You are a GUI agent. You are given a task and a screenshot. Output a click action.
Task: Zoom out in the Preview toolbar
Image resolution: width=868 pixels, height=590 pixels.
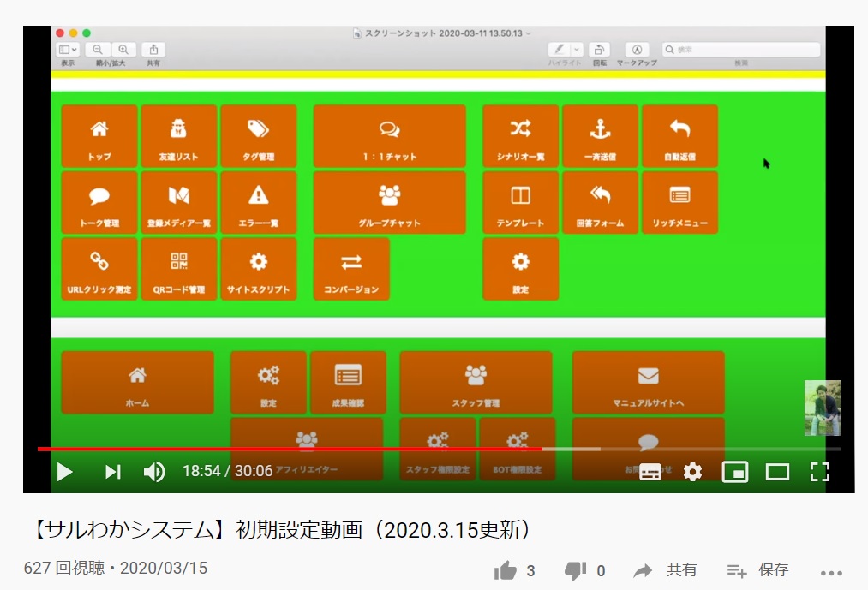pos(98,50)
